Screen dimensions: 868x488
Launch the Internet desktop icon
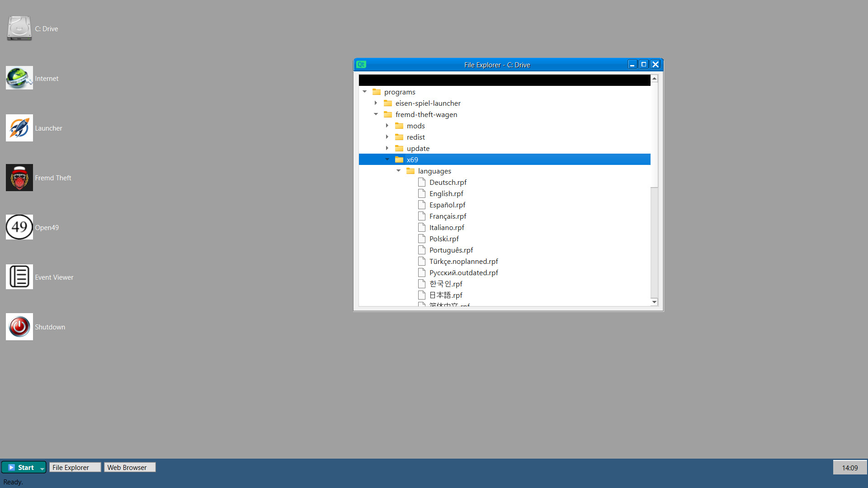(19, 78)
